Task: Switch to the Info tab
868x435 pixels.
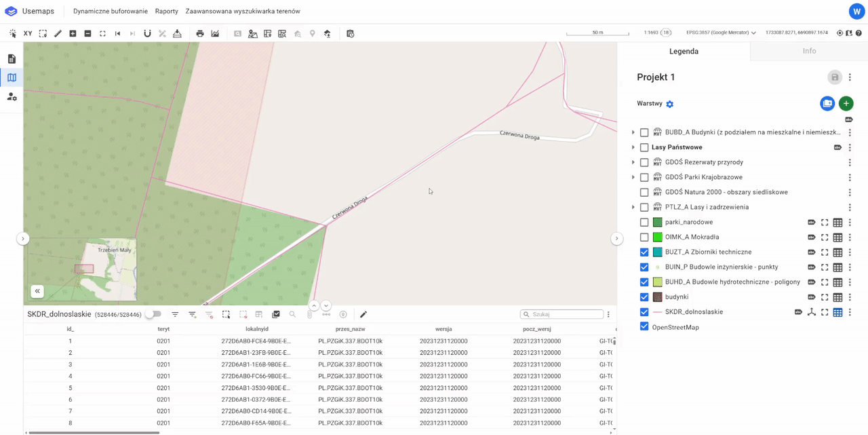Action: pyautogui.click(x=809, y=51)
